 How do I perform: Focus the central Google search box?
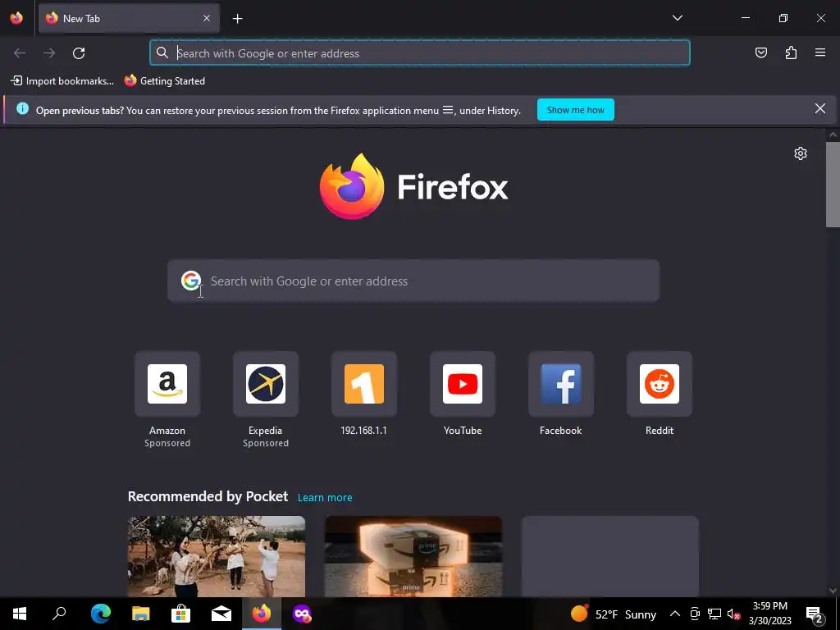pyautogui.click(x=413, y=281)
